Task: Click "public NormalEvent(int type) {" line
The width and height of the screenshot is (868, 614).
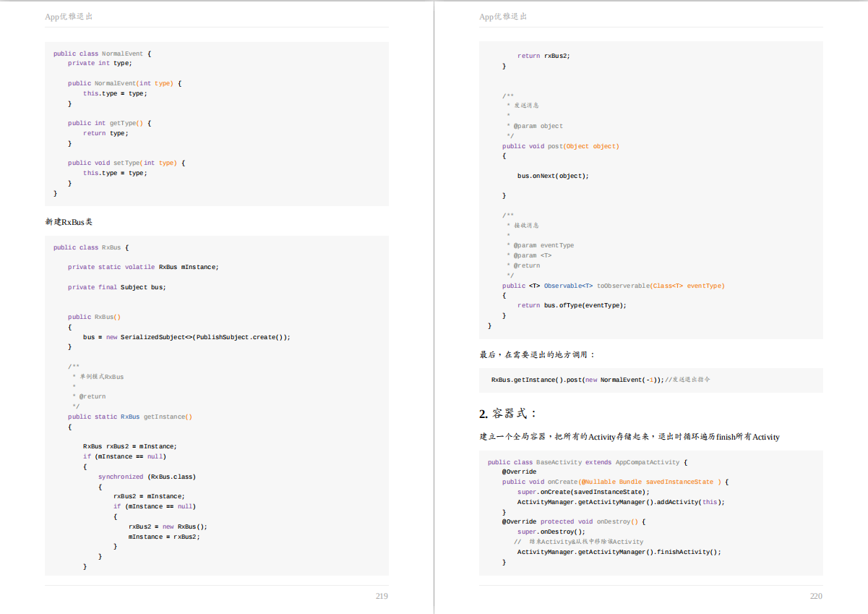Action: (x=124, y=83)
